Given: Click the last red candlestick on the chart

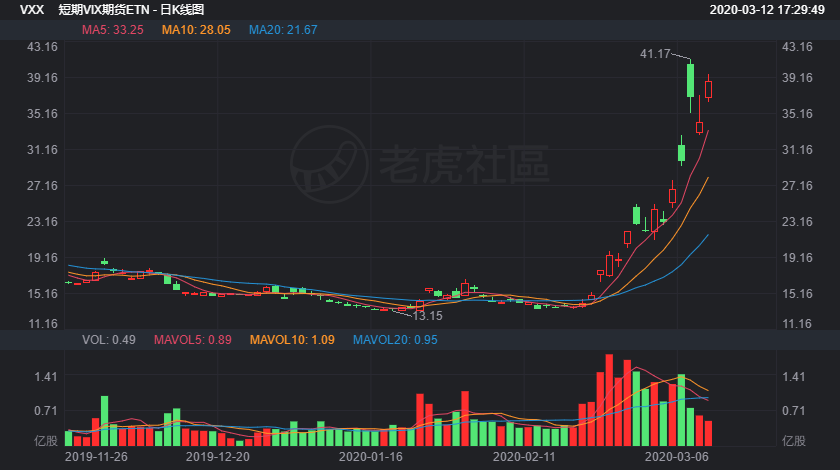Looking at the screenshot, I should (708, 89).
